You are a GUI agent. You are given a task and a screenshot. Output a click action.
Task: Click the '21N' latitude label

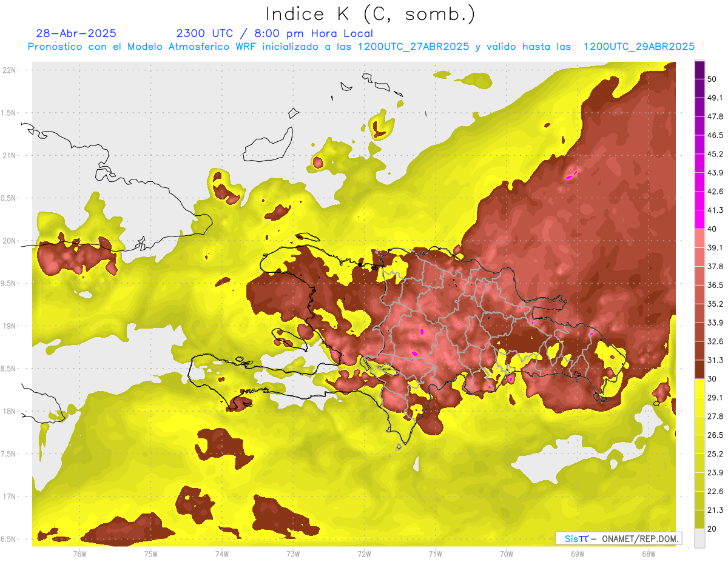coord(10,155)
